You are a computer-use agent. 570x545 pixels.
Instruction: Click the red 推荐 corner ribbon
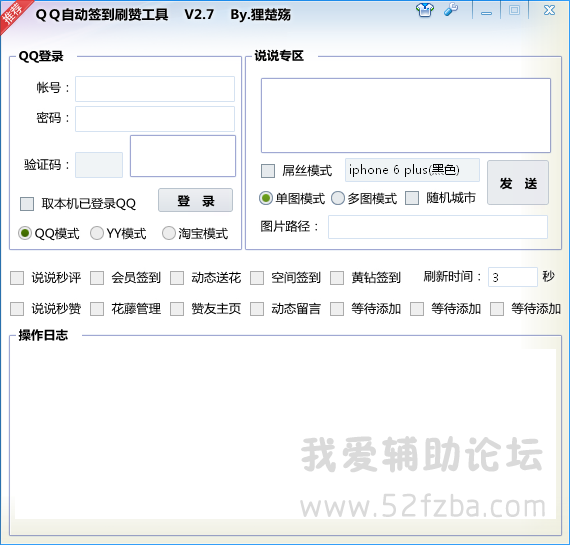tap(13, 14)
